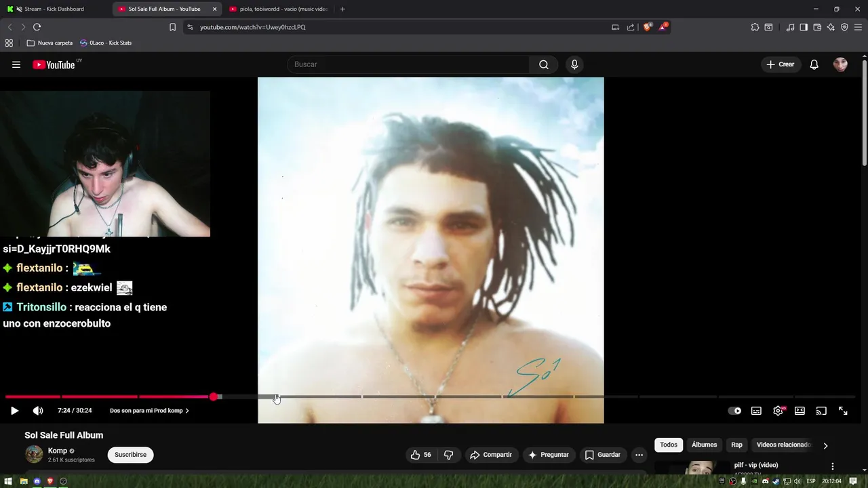The height and width of the screenshot is (488, 868).
Task: Toggle the browser sidebar panel
Action: click(x=804, y=27)
